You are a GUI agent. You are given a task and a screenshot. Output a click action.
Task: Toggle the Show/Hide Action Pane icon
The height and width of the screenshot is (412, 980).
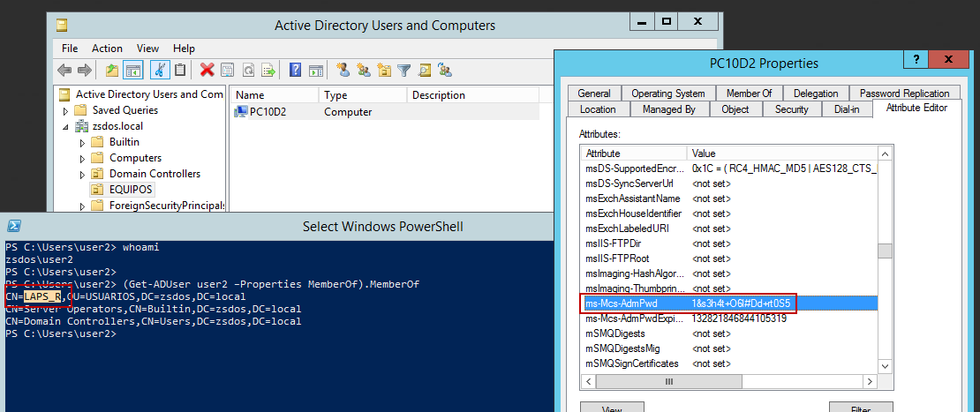point(316,70)
